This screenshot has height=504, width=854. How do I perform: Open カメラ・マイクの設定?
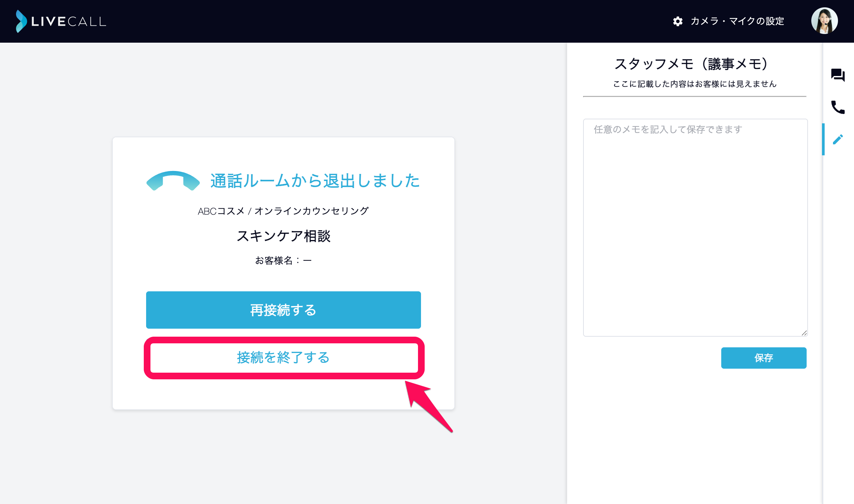click(738, 21)
